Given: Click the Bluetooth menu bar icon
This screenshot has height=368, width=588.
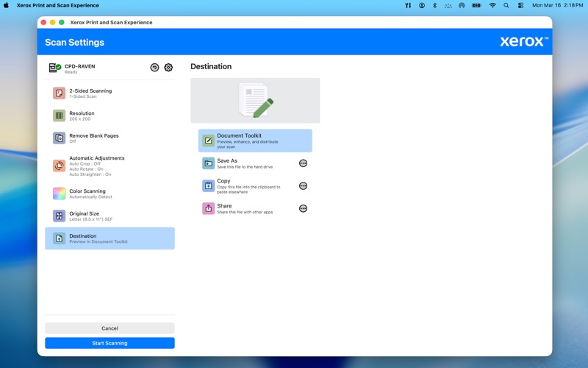Looking at the screenshot, I should point(434,5).
